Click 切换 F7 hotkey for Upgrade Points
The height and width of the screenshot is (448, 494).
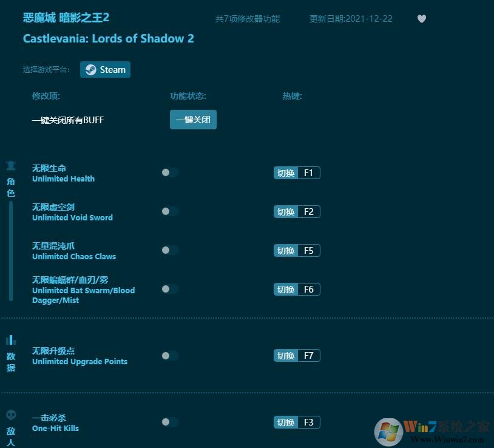point(296,355)
